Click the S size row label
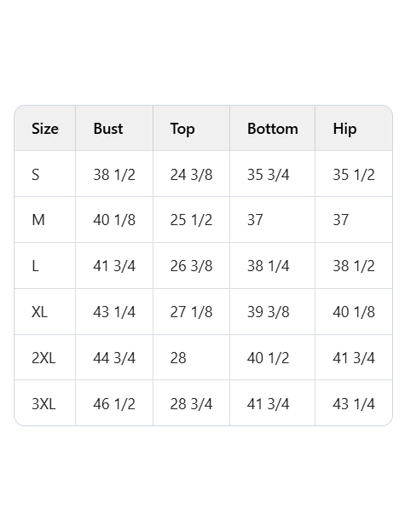 coord(35,175)
